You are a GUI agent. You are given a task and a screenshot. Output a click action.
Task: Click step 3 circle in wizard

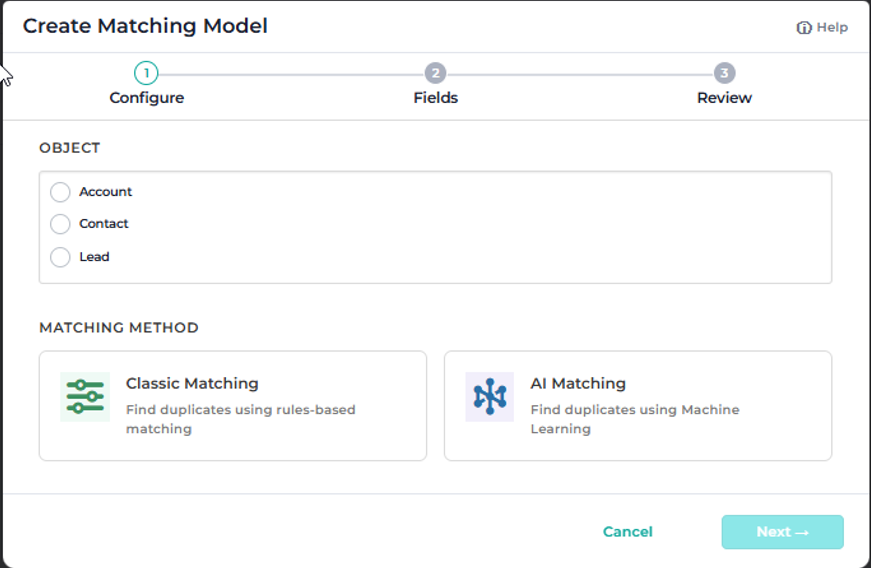point(724,73)
